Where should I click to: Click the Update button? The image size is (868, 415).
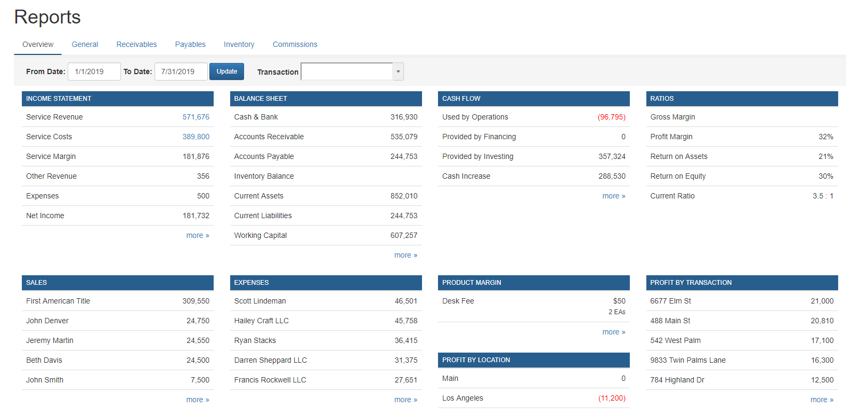(226, 71)
